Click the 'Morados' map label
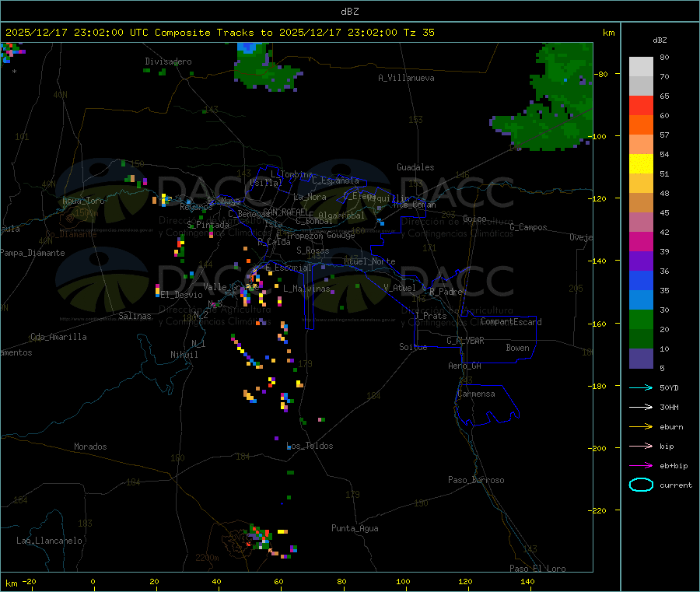 tap(90, 447)
